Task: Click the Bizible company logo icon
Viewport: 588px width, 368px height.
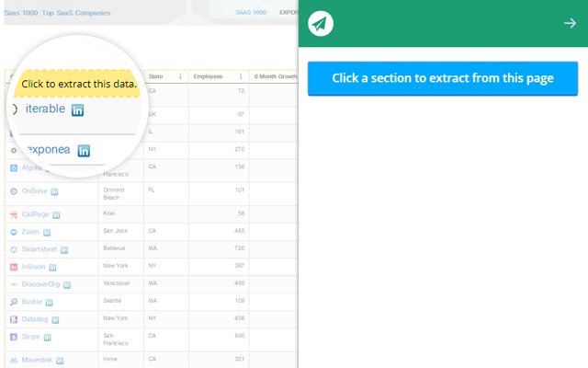Action: click(14, 302)
